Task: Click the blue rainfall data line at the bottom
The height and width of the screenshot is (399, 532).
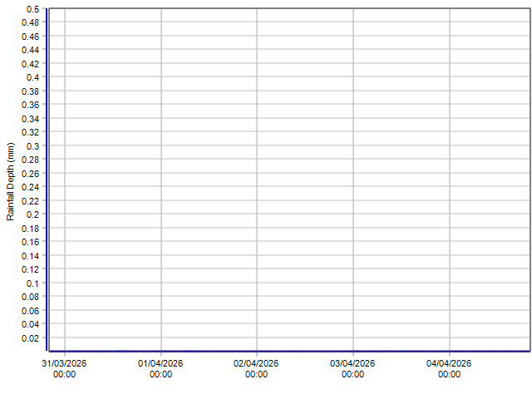Action: point(291,351)
